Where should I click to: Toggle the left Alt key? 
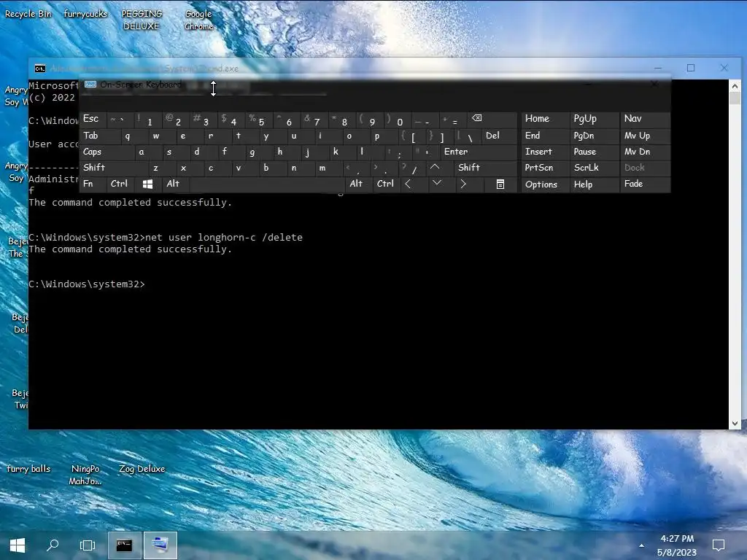coord(175,184)
